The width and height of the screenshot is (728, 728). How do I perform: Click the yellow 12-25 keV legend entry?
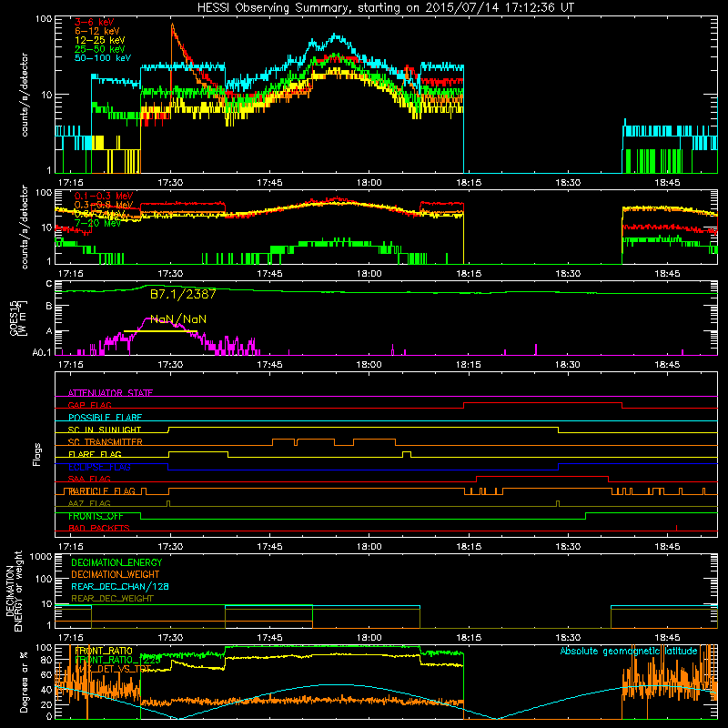click(100, 40)
